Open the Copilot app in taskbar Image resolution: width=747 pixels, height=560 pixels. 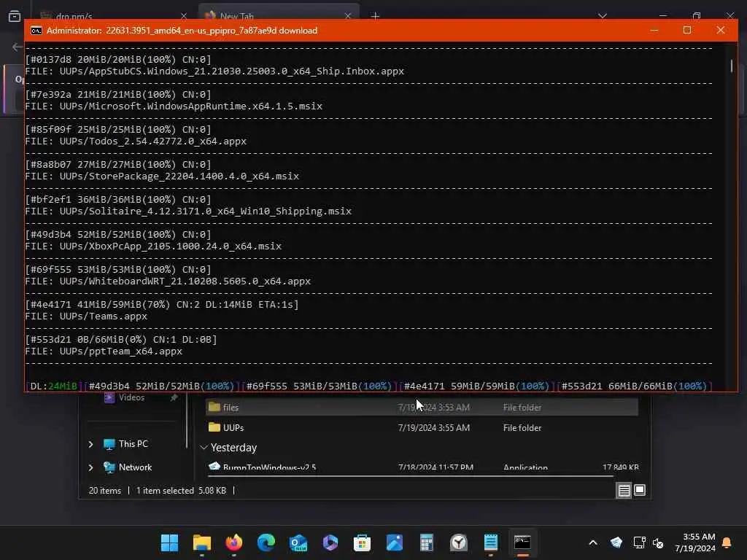[330, 542]
